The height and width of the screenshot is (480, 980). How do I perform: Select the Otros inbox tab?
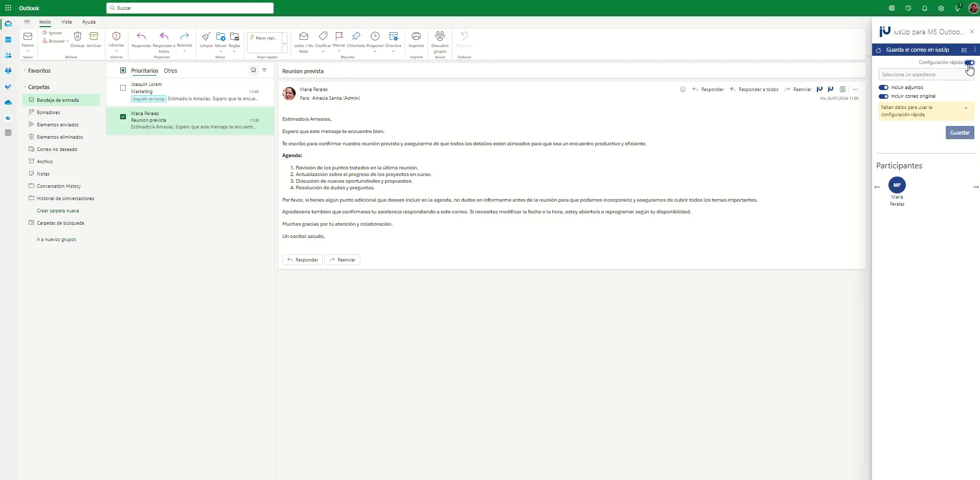[x=170, y=71]
